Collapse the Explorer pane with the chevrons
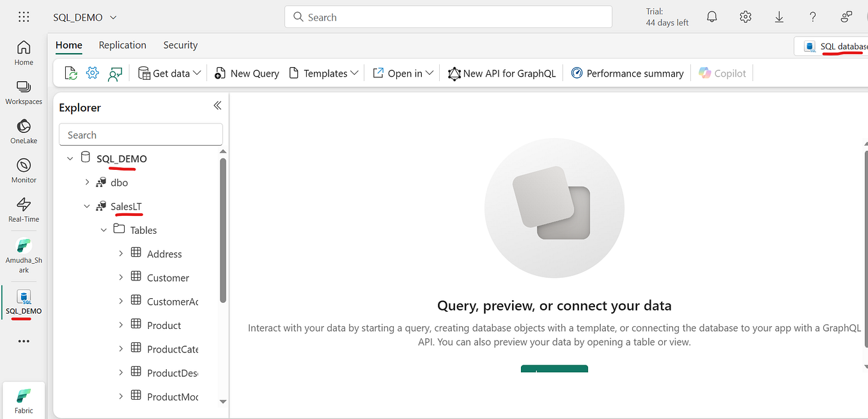Image resolution: width=868 pixels, height=419 pixels. click(217, 105)
